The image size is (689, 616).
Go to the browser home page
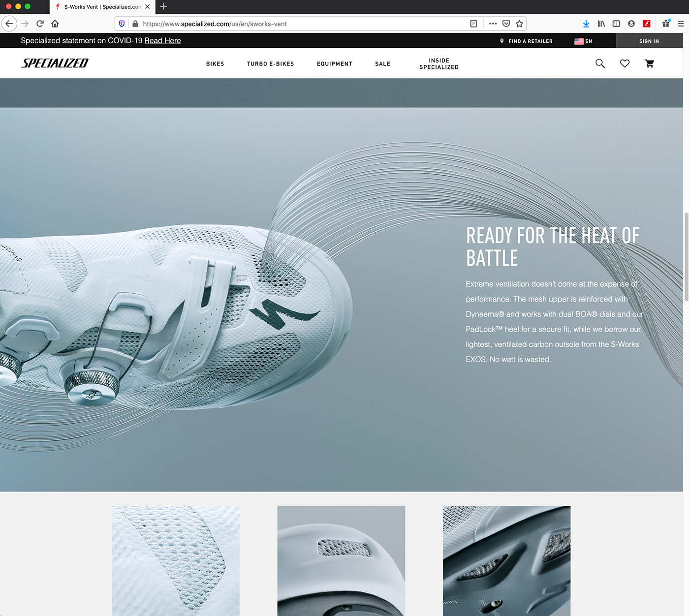click(x=55, y=23)
